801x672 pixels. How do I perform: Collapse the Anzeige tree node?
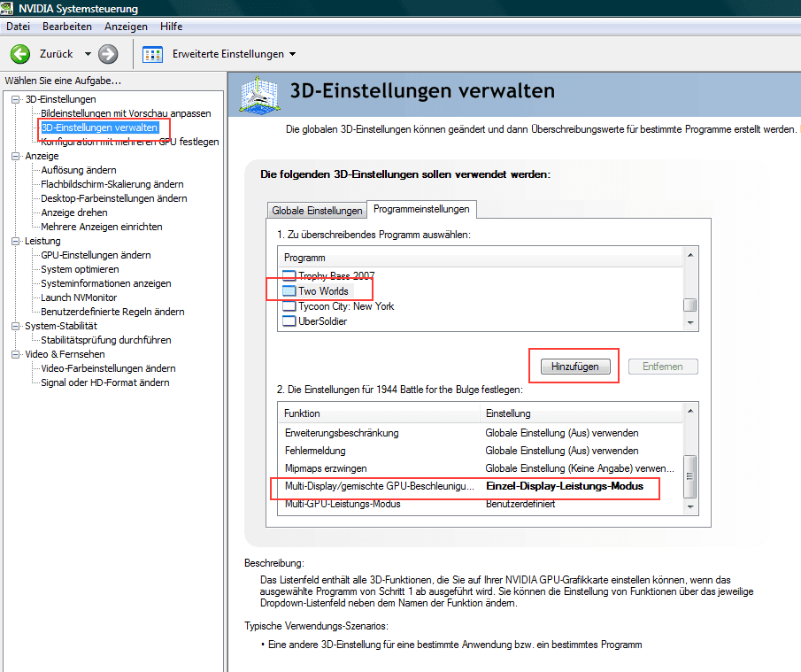pos(16,156)
